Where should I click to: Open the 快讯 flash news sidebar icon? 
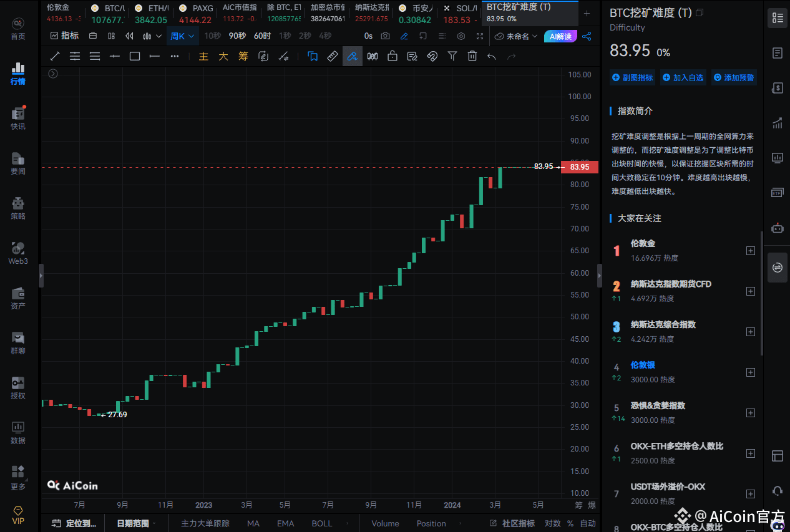pos(18,118)
